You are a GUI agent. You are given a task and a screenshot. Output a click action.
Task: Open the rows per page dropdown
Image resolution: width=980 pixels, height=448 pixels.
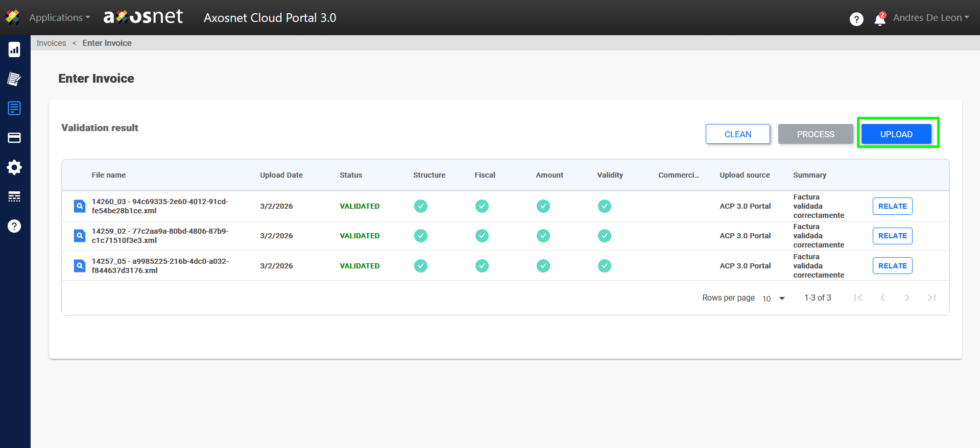pos(773,298)
